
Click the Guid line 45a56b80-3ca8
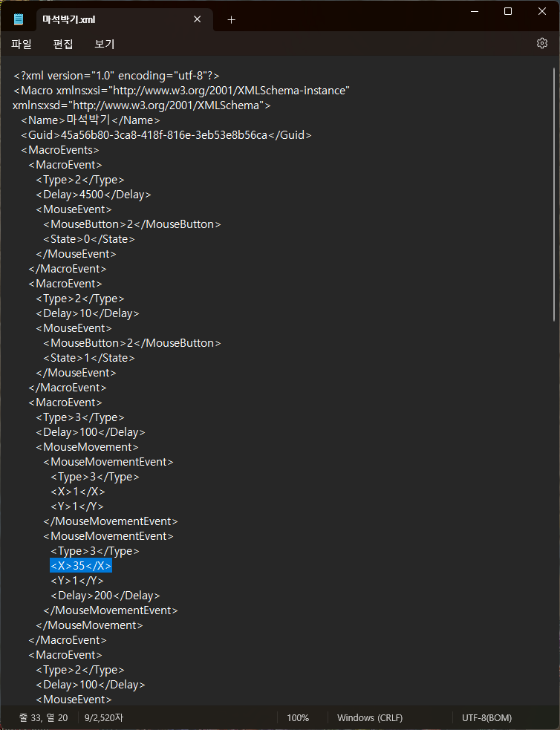click(166, 135)
